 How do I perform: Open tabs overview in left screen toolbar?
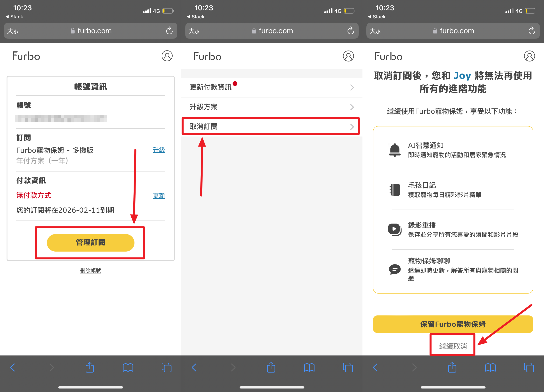coord(166,367)
